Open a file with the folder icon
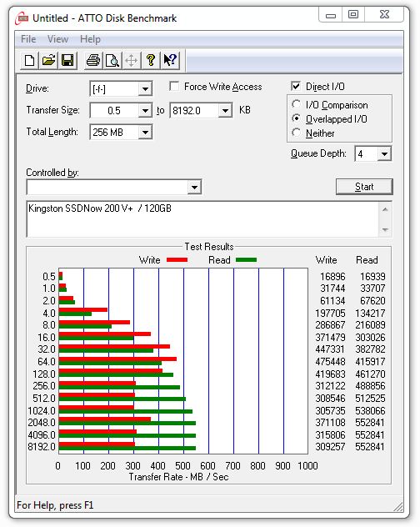 (48, 61)
